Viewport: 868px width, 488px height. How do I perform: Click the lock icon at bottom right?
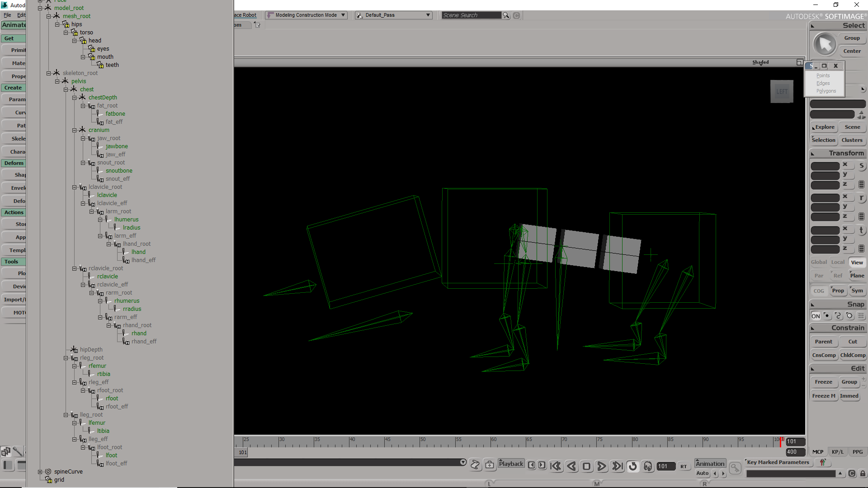pos(863,474)
